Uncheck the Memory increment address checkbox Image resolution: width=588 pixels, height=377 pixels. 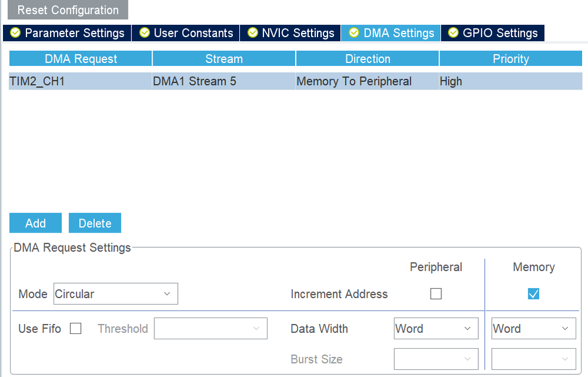coord(534,294)
